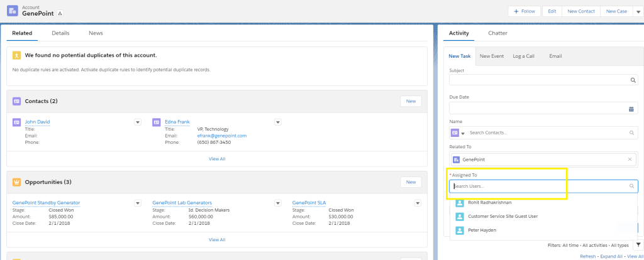Viewport: 644px width, 260px height.
Task: Click View All under Opportunities
Action: 217,239
